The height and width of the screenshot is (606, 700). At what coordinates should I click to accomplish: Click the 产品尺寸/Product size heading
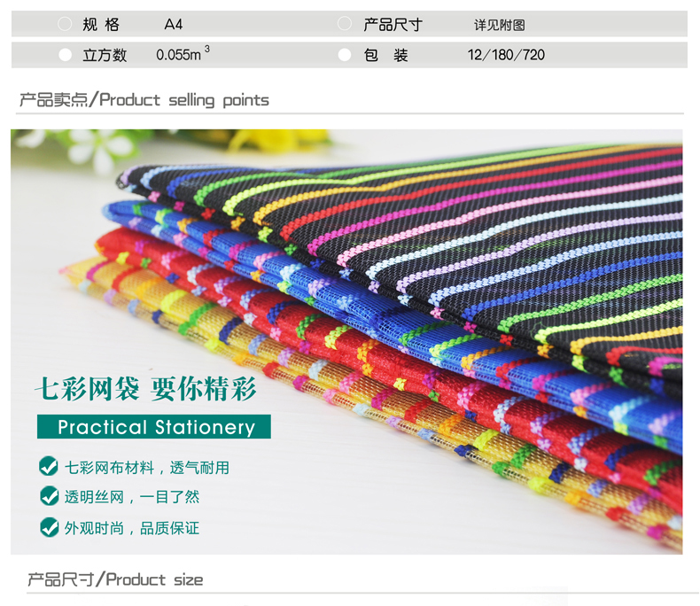coord(115,579)
